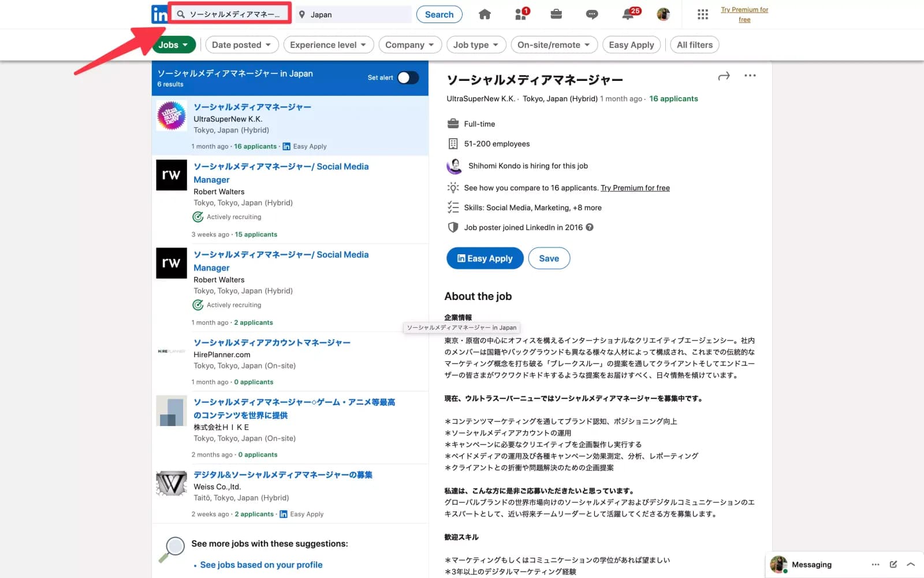
Task: Open the Jobs briefcase icon
Action: [556, 14]
